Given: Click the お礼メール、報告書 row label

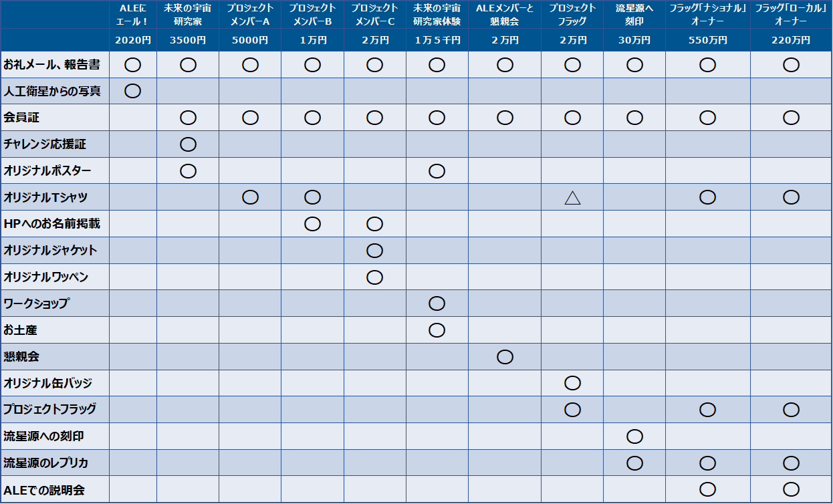Looking at the screenshot, I should [52, 65].
